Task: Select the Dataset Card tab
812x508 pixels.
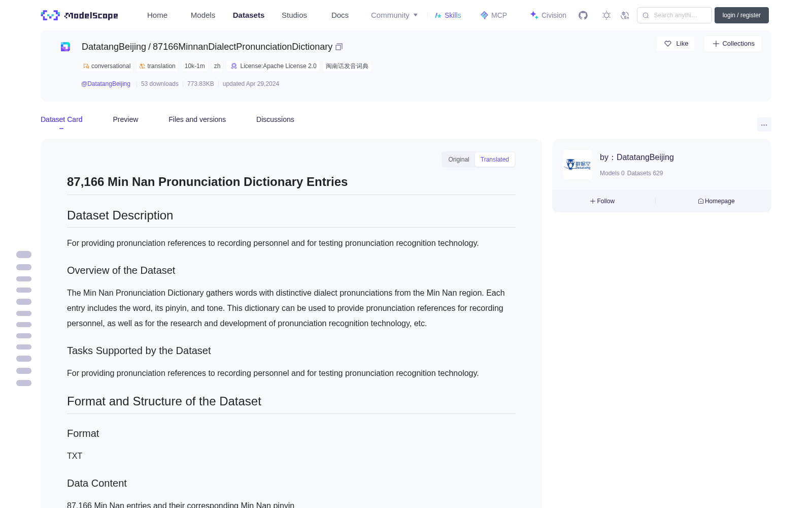Action: (61, 119)
